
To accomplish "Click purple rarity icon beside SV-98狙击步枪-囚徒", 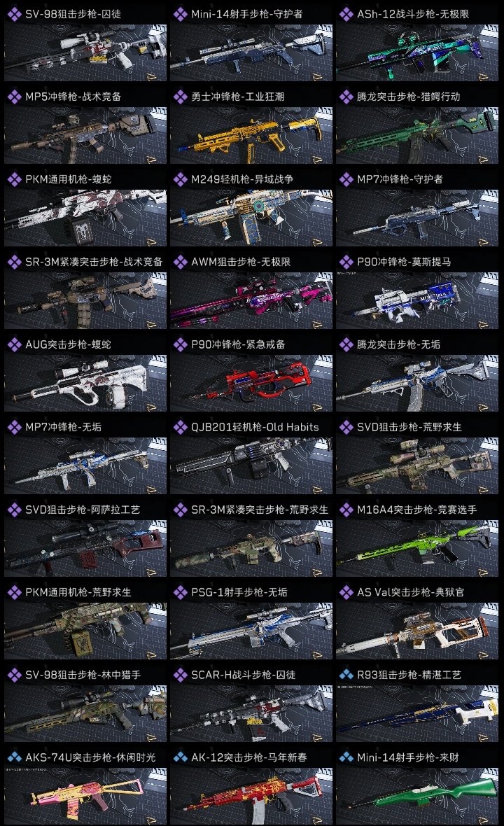I will (x=14, y=14).
